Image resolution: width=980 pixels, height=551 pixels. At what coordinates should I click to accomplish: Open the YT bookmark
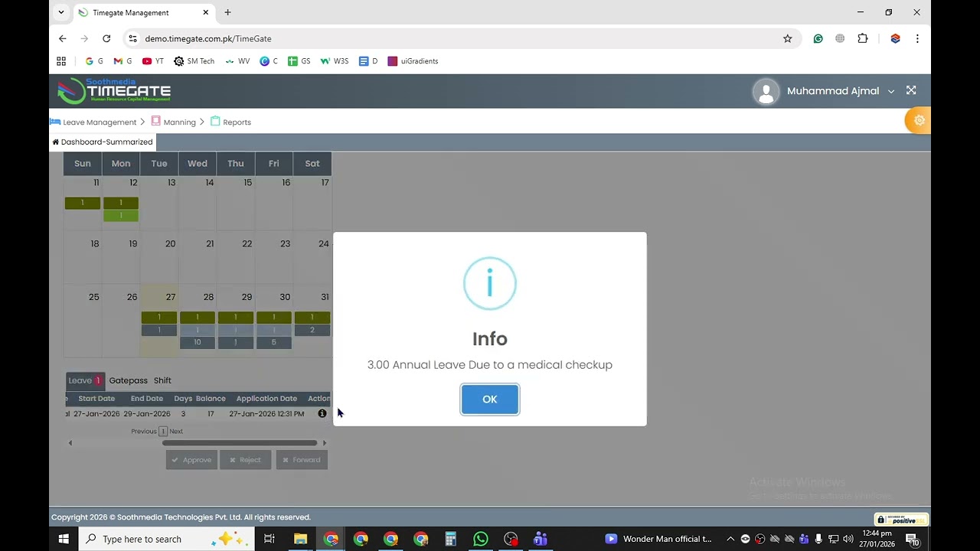[153, 61]
